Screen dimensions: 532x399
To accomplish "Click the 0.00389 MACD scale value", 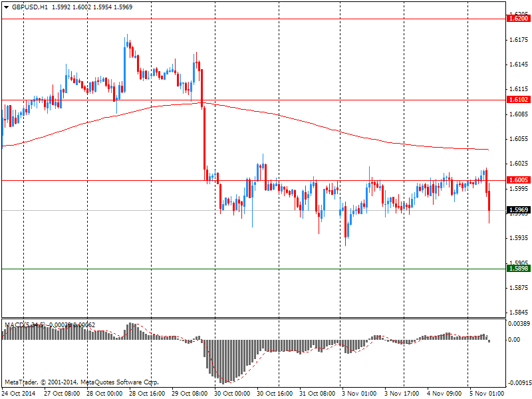I will 519,324.
